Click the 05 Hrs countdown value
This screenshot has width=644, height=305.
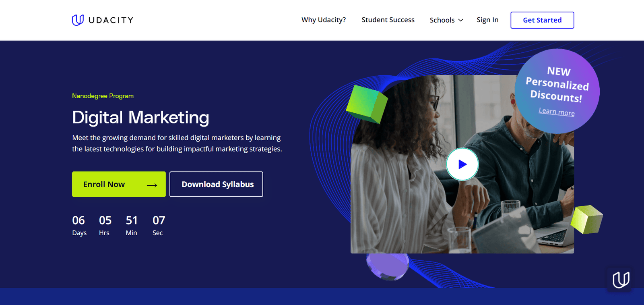tap(105, 226)
